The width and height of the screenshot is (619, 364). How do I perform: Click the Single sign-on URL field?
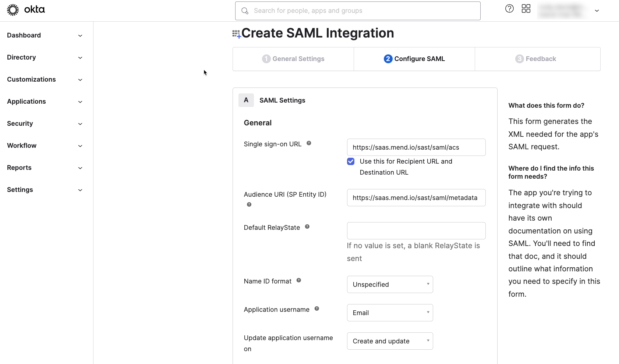tap(416, 147)
